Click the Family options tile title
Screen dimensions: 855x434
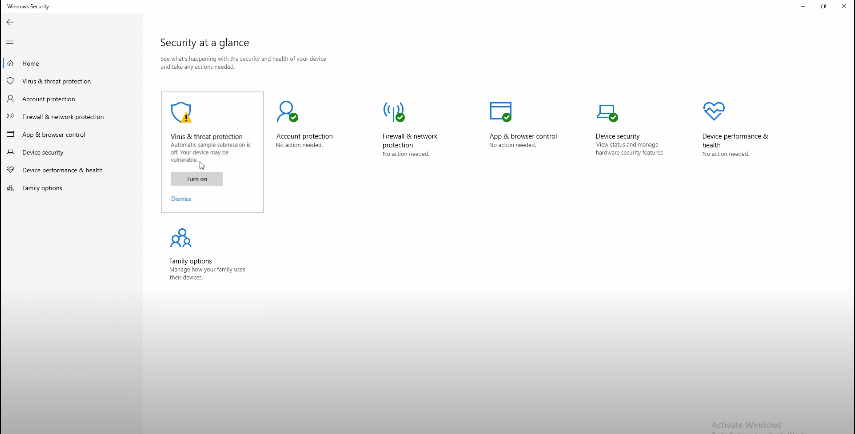pos(191,261)
